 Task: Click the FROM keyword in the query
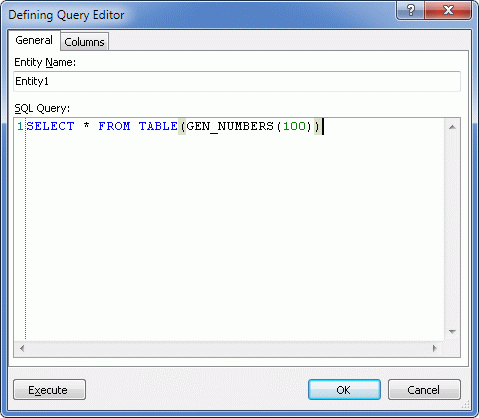pyautogui.click(x=114, y=126)
